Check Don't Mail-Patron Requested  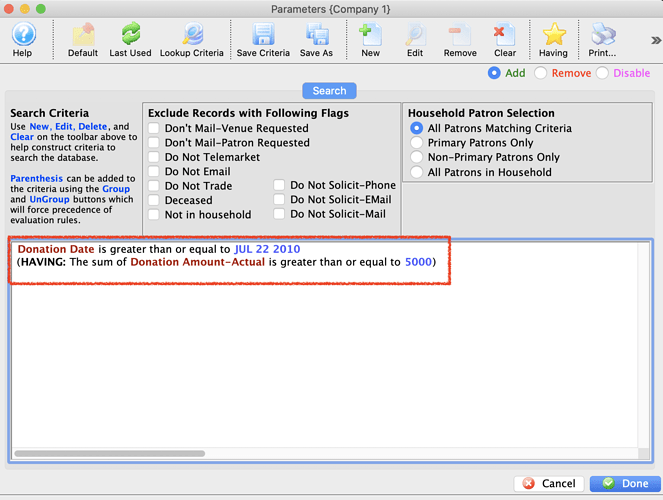pyautogui.click(x=154, y=142)
